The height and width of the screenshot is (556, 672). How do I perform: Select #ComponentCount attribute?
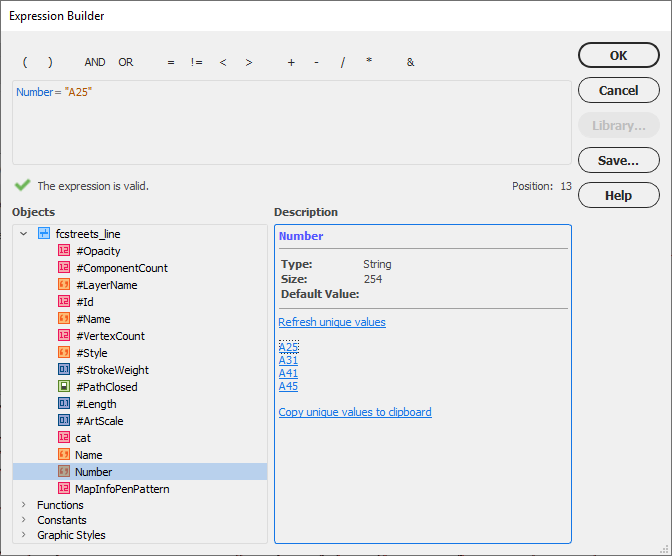(122, 268)
